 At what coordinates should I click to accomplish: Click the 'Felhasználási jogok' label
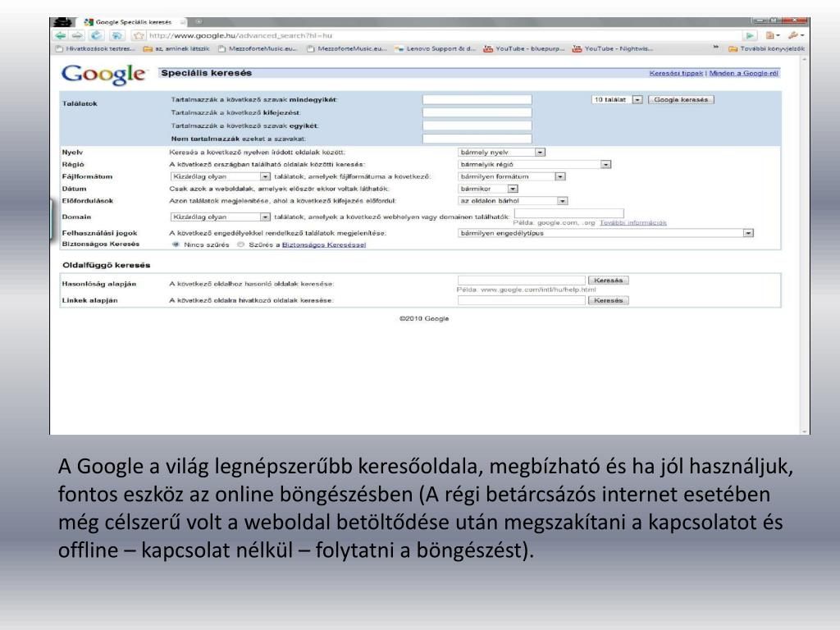point(99,233)
